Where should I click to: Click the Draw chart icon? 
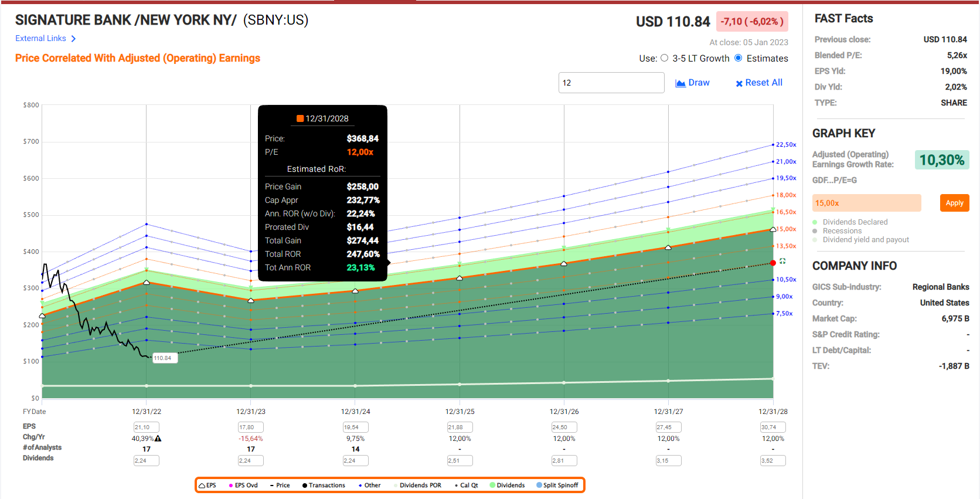pyautogui.click(x=680, y=83)
